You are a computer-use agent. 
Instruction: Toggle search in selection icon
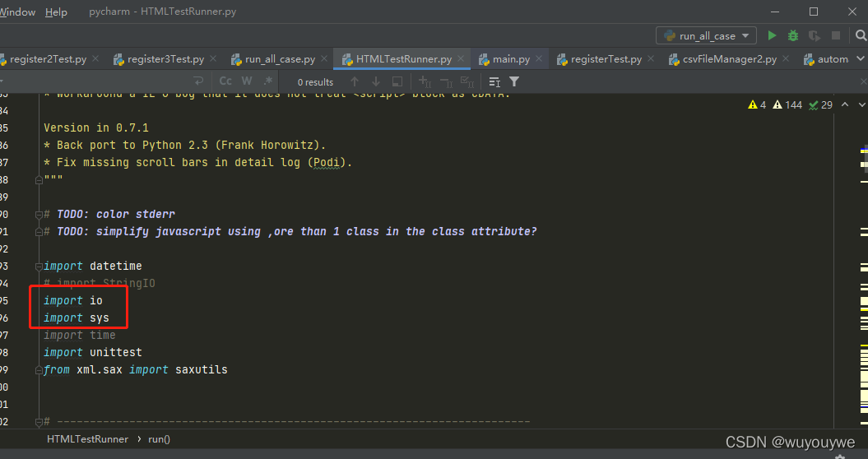pyautogui.click(x=397, y=81)
